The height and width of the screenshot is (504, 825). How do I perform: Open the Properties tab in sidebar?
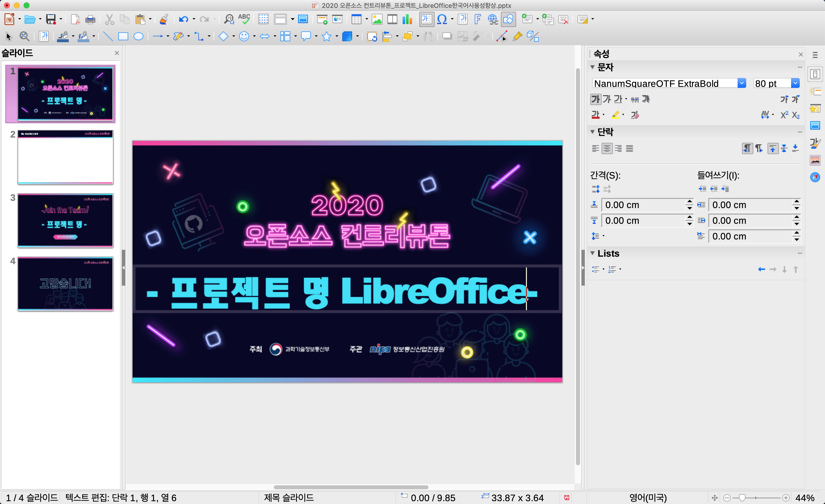click(x=815, y=74)
